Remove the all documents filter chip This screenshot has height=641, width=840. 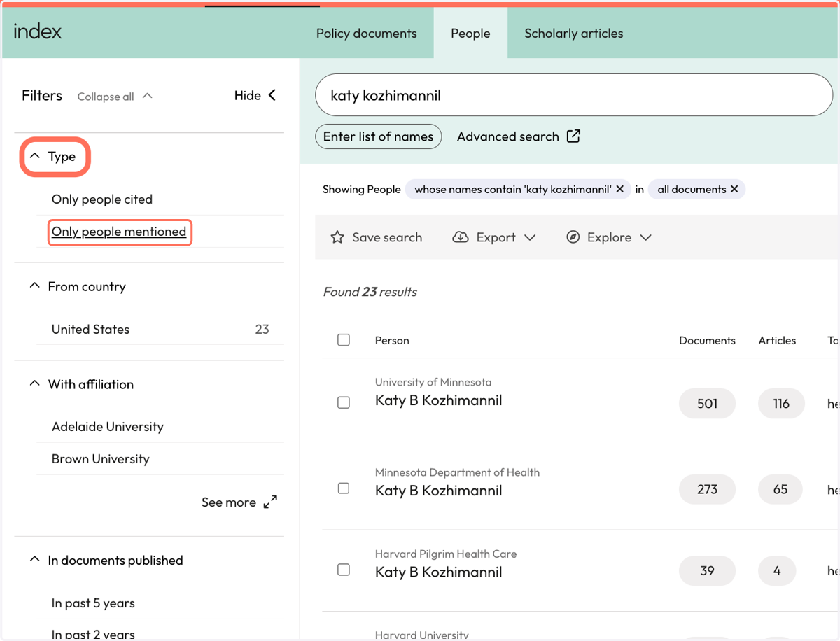(734, 189)
